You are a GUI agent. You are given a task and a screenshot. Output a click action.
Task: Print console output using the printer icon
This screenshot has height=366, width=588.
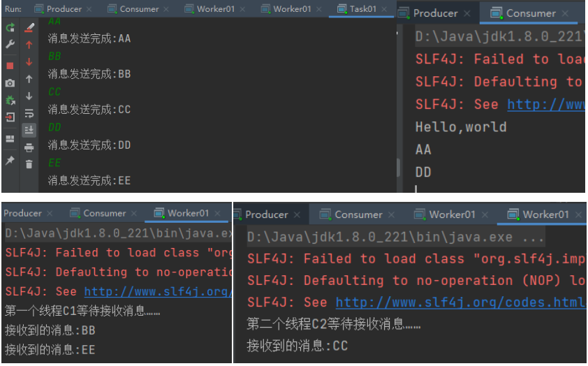(x=29, y=147)
